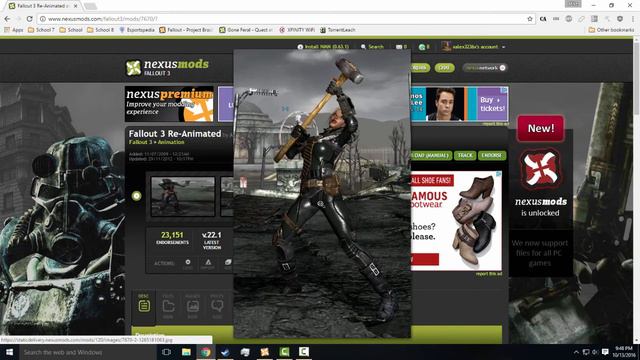This screenshot has height=360, width=640.
Task: Open nexus premium banner
Action: (x=169, y=104)
